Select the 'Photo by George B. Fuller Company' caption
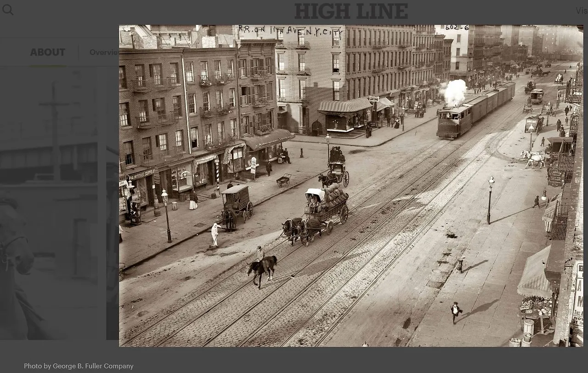This screenshot has height=373, width=588. coord(79,366)
